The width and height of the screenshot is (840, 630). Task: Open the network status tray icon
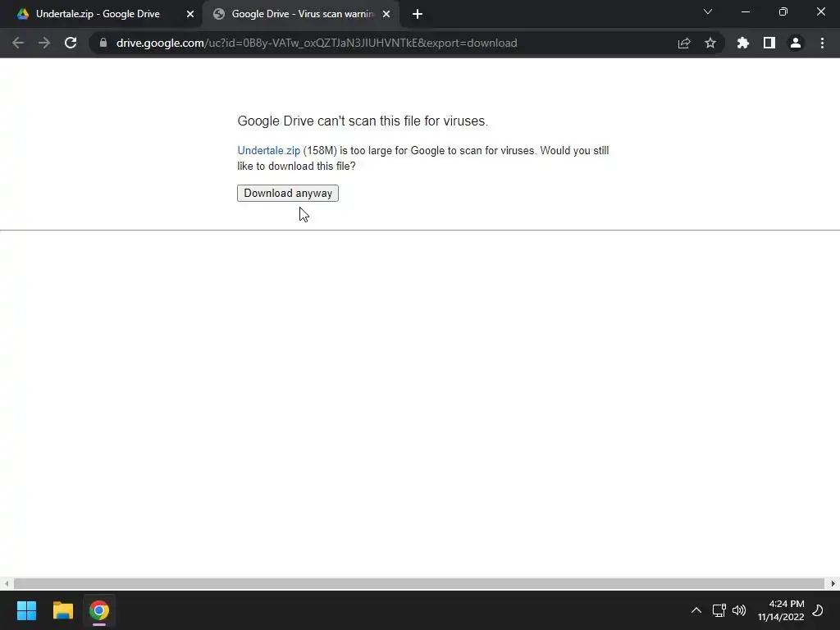click(719, 610)
